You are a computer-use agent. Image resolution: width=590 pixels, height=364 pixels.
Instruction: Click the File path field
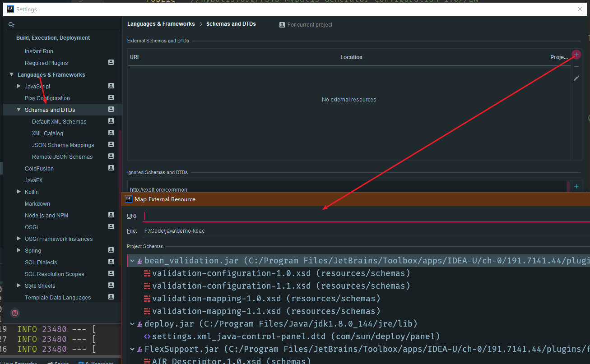(x=367, y=231)
